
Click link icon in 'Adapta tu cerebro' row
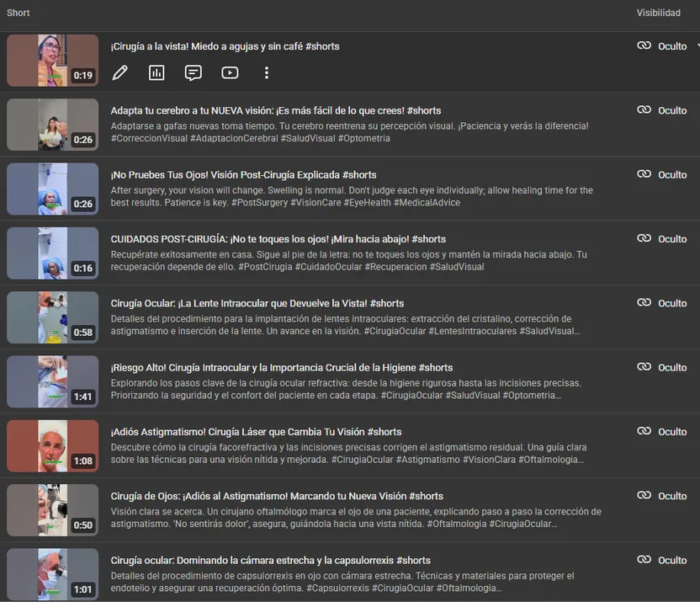pos(644,109)
